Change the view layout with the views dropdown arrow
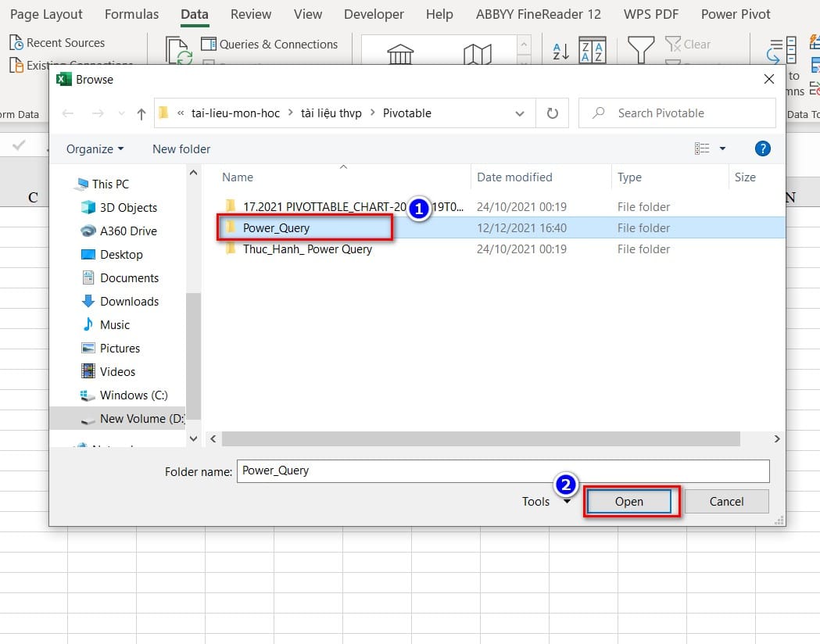The image size is (820, 644). [722, 148]
